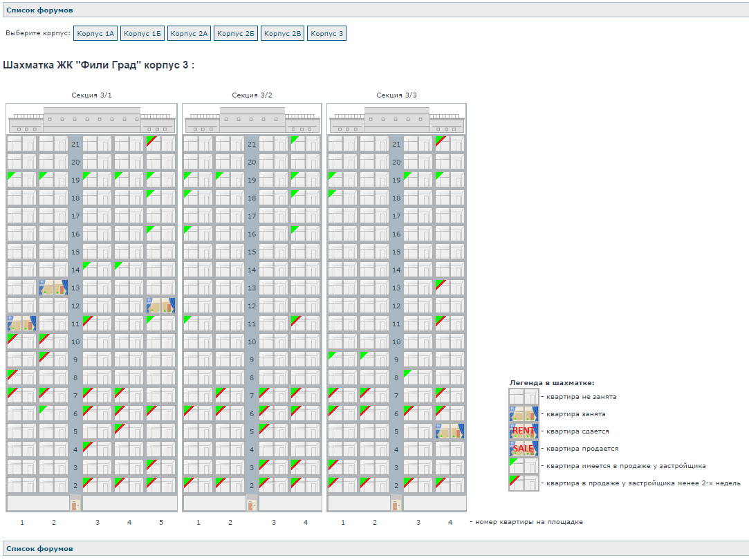
Task: Select apartment 2 on floor 9, section 3/3
Action: [x=375, y=360]
